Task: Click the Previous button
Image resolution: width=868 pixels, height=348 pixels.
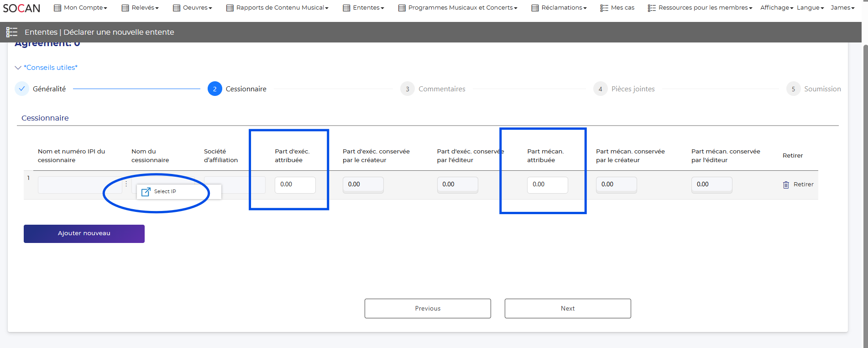Action: (x=428, y=309)
